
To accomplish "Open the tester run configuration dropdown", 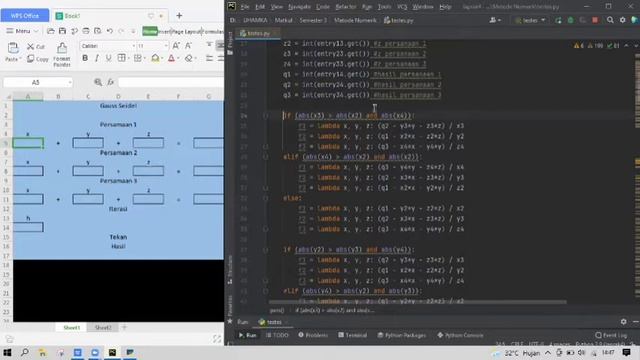I will coord(530,20).
